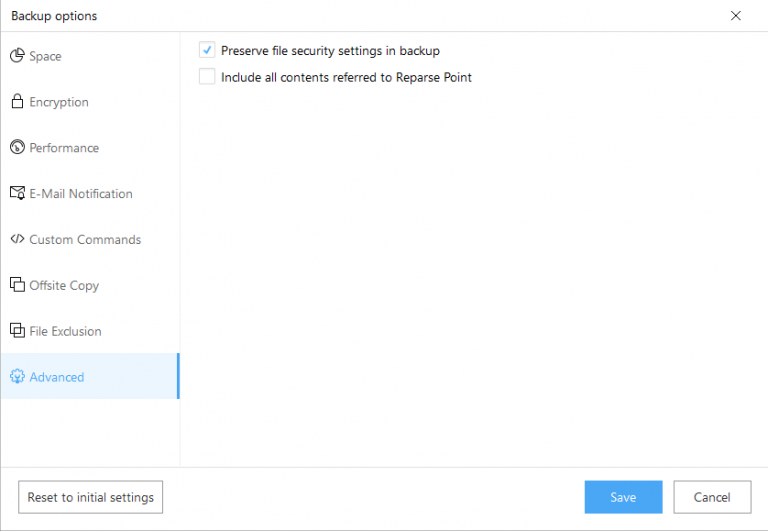Go to Performance tab label
Screen dimensions: 768x531
tap(64, 148)
